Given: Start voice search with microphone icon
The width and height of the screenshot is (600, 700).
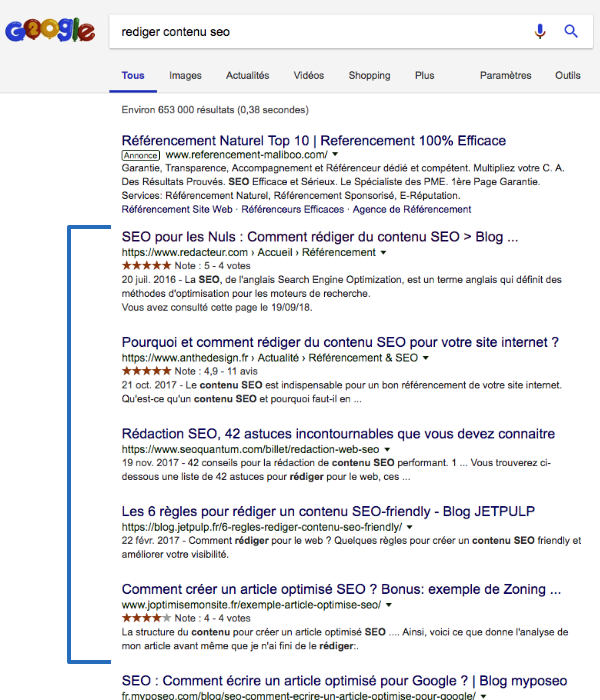Looking at the screenshot, I should (x=540, y=31).
